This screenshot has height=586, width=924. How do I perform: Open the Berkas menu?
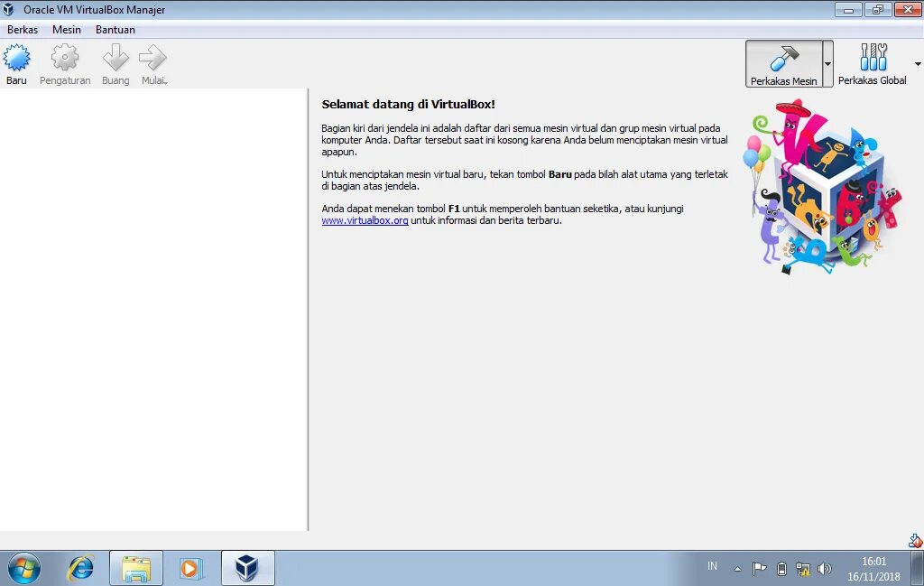(x=23, y=30)
